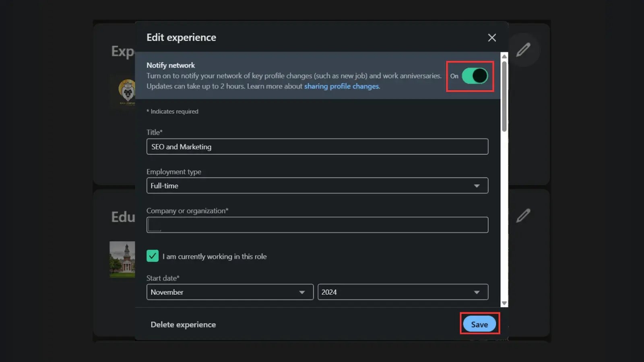Image resolution: width=644 pixels, height=362 pixels.
Task: Click the 'On' label beside the toggle
Action: click(454, 76)
